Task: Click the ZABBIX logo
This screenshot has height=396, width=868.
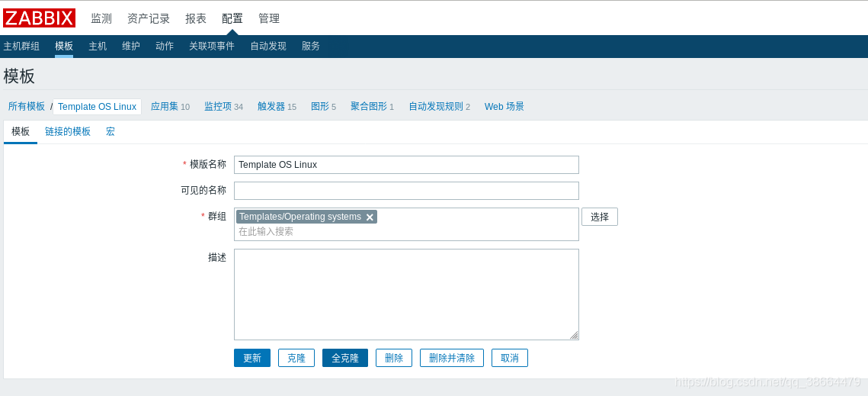Action: (x=40, y=18)
